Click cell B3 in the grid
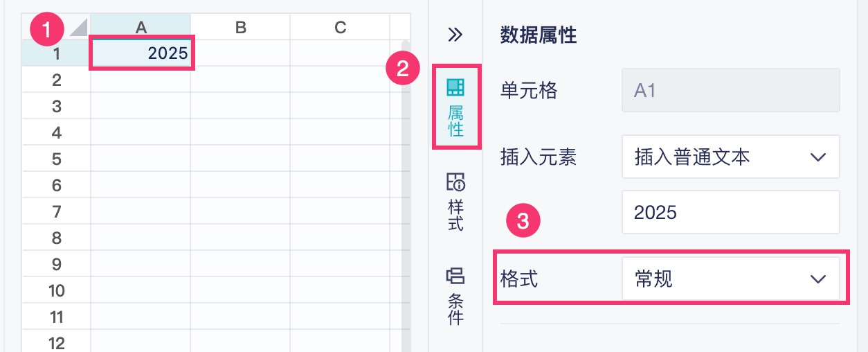This screenshot has width=868, height=352. coord(240,106)
